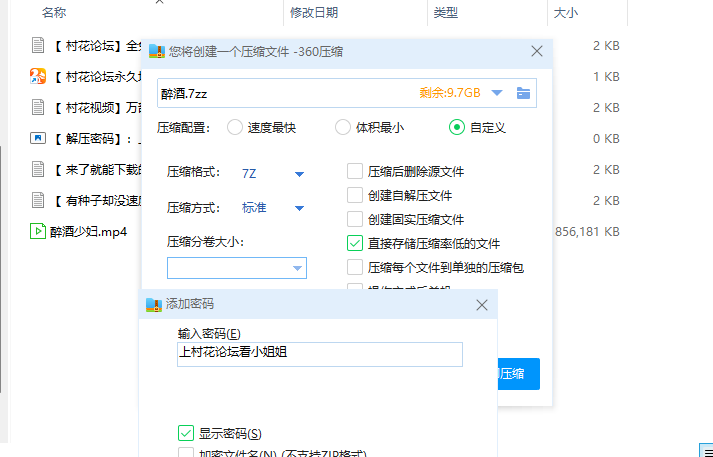The image size is (713, 457).
Task: Click the 输入密码 text field
Action: [x=319, y=354]
